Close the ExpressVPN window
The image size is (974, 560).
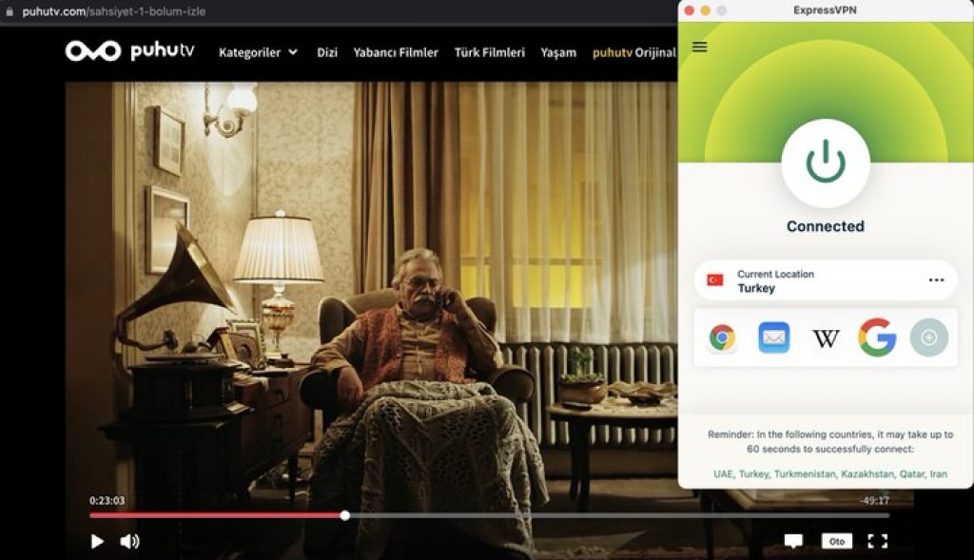click(689, 10)
